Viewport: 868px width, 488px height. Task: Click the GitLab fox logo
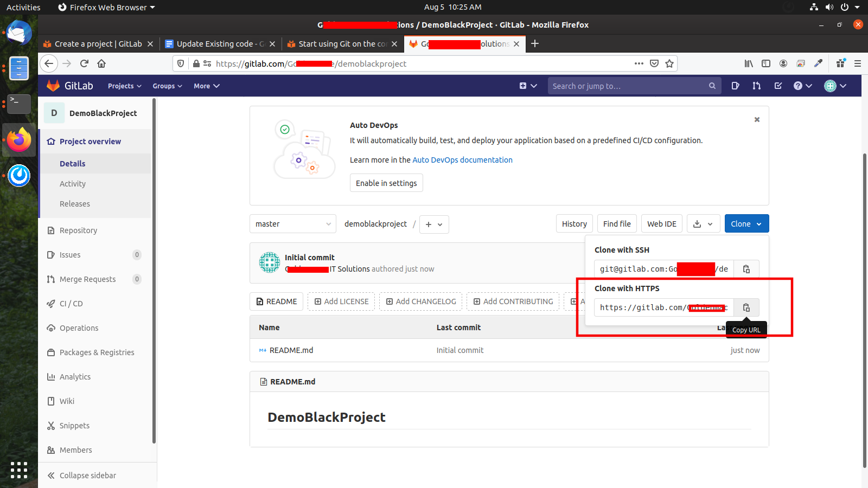(x=53, y=86)
